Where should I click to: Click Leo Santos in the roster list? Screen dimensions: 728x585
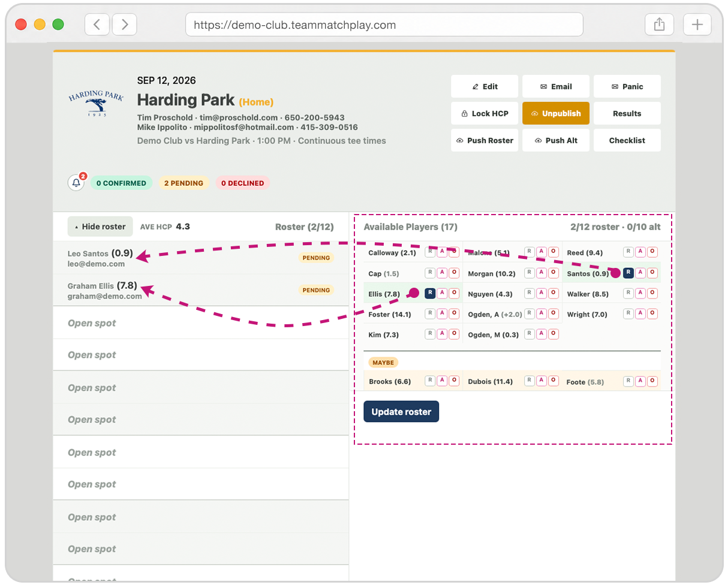[88, 254]
